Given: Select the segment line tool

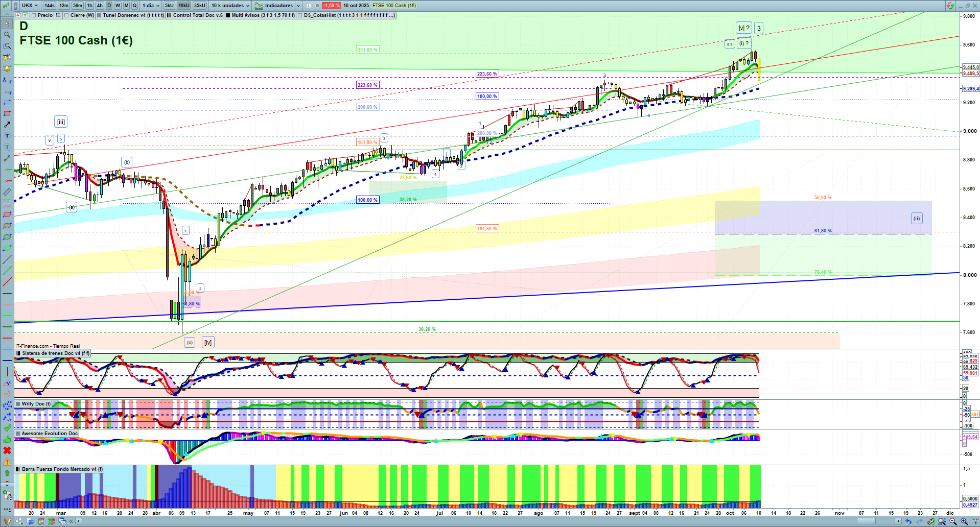Looking at the screenshot, I should pos(7,158).
